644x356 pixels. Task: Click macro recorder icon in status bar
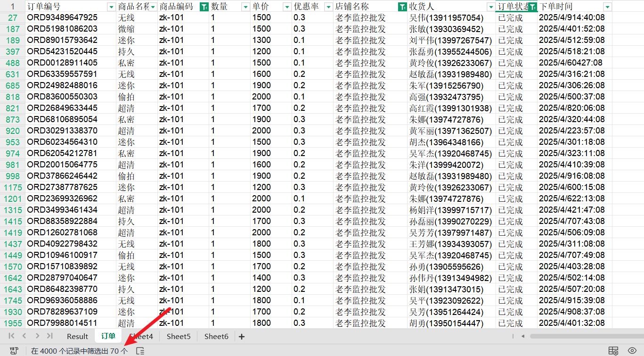point(14,351)
